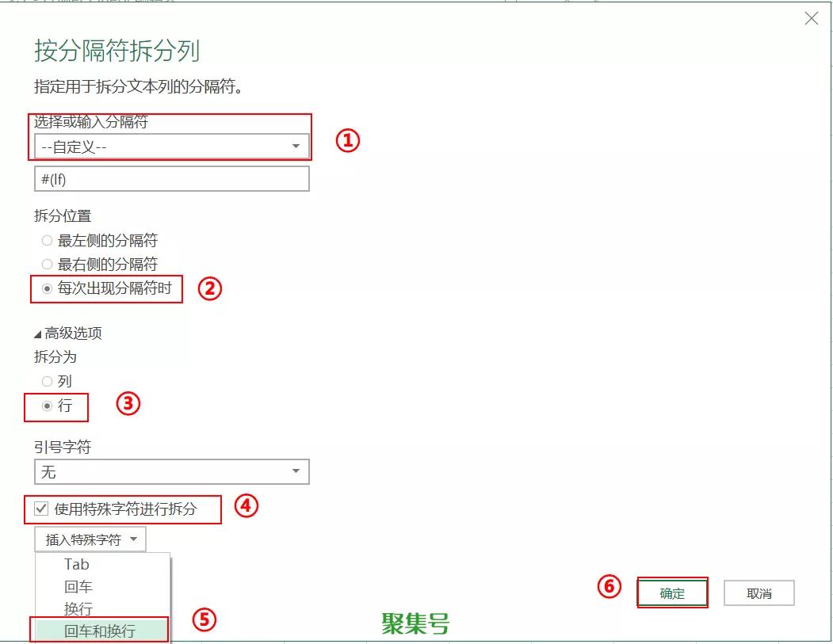
Task: Select 列 as the split-into option
Action: pyautogui.click(x=48, y=382)
